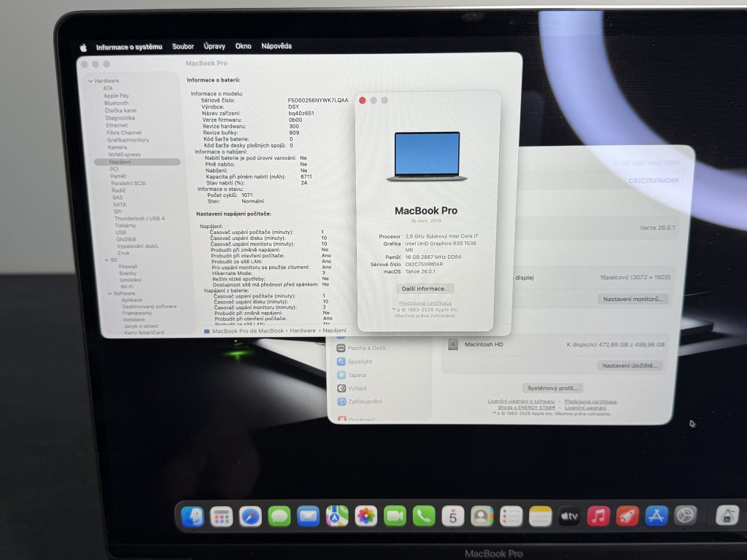Viewport: 747px width, 560px height.
Task: Open the Nápověda menu
Action: tap(276, 46)
